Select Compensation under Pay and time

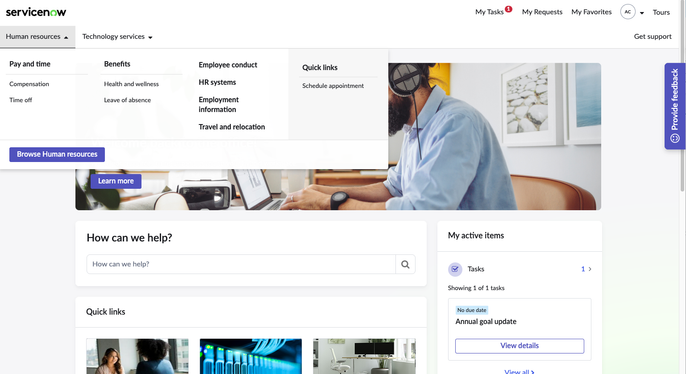(x=29, y=84)
